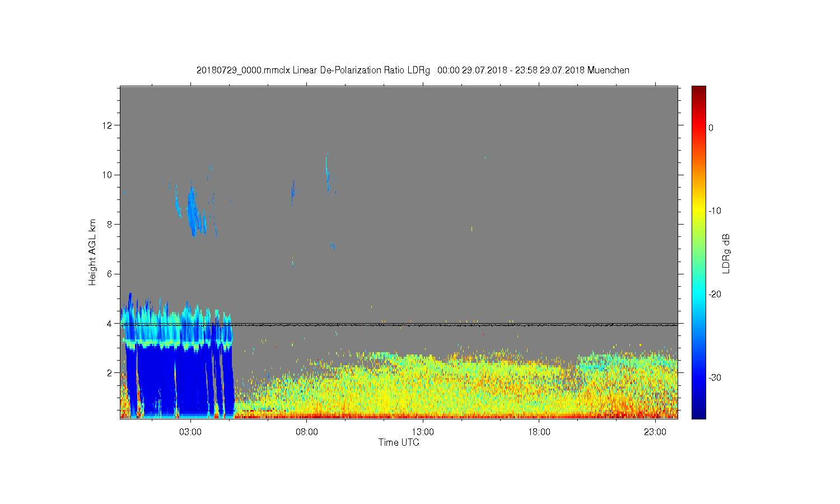Viewport: 840px width, 504px height.
Task: Click the colorbar value -30
Action: (715, 377)
